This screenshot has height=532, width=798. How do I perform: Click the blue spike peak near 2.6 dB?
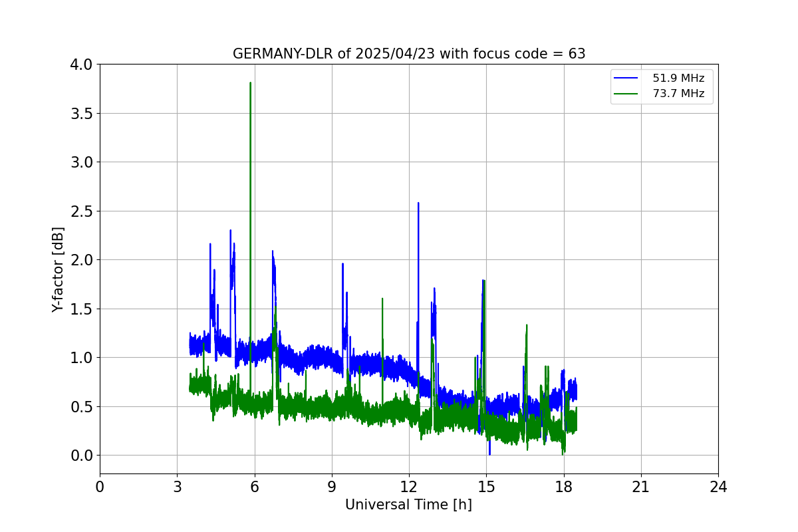click(418, 203)
